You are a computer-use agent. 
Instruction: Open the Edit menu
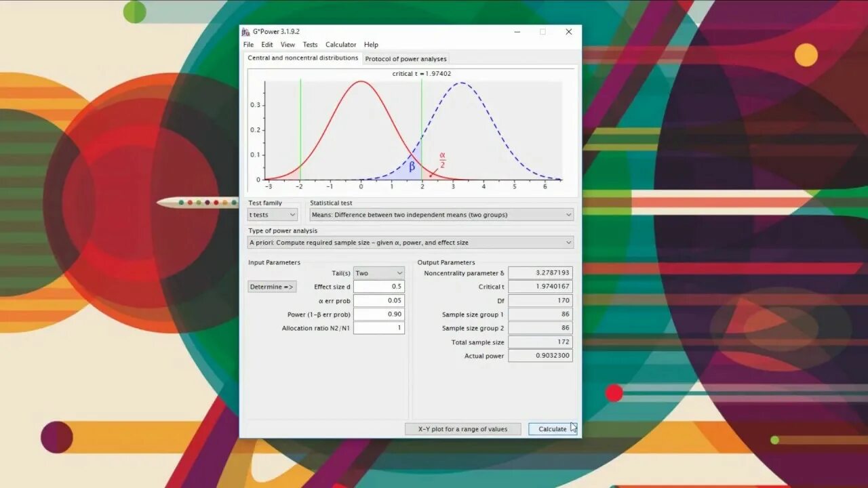pos(267,45)
